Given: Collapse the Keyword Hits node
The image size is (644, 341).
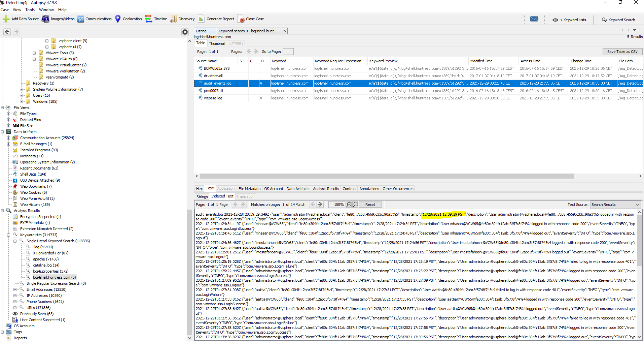Looking at the screenshot, I should [9, 235].
